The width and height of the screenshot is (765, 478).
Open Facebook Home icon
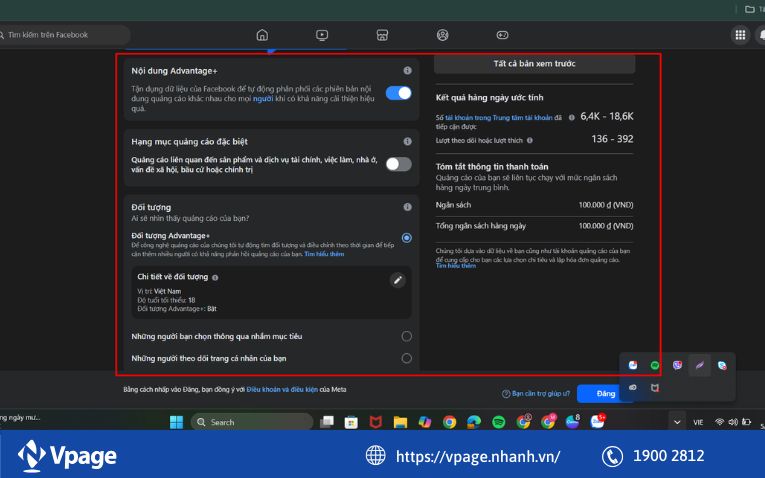point(262,35)
